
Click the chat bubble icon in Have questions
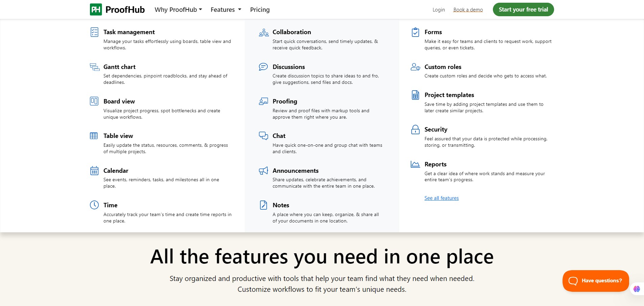[x=573, y=281]
